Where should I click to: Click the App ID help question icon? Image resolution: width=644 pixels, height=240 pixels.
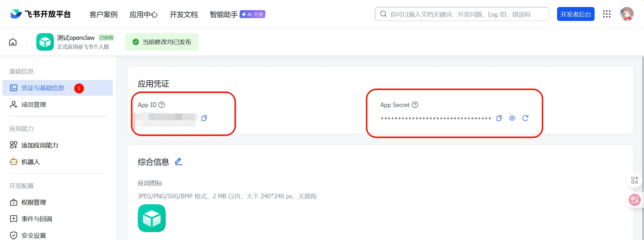[162, 105]
